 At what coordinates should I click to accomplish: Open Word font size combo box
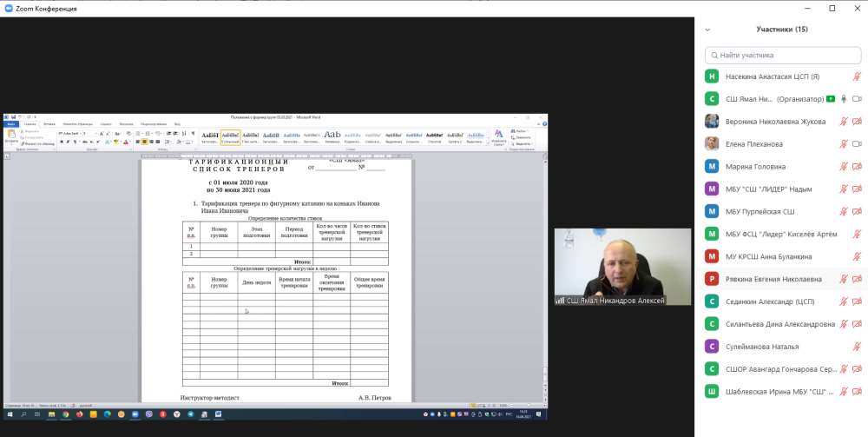point(89,134)
